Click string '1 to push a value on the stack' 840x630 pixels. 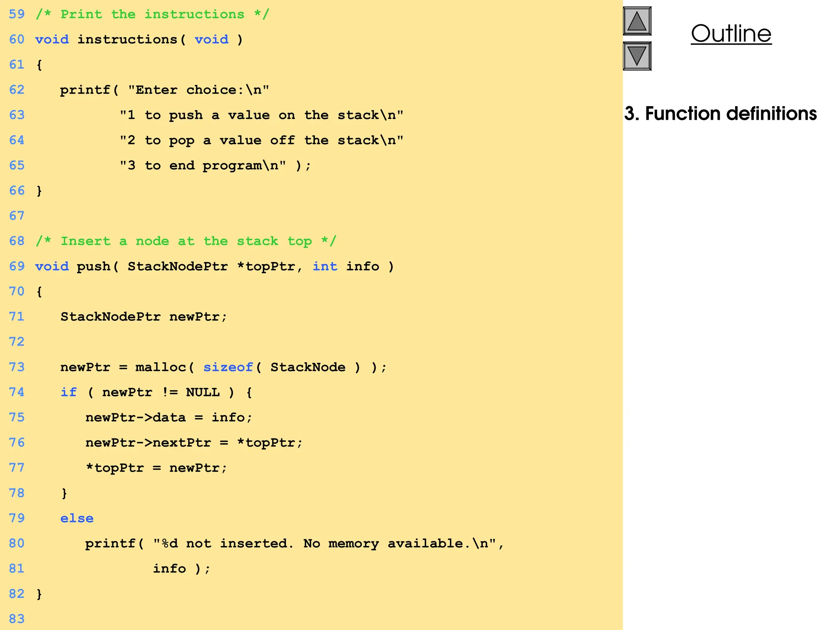pyautogui.click(x=262, y=115)
